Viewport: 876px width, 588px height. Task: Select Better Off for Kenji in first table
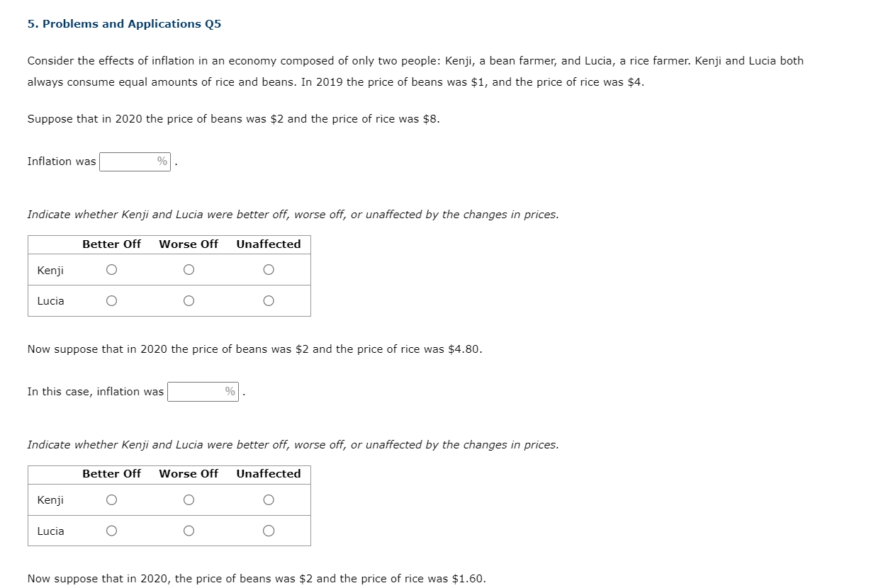click(111, 269)
